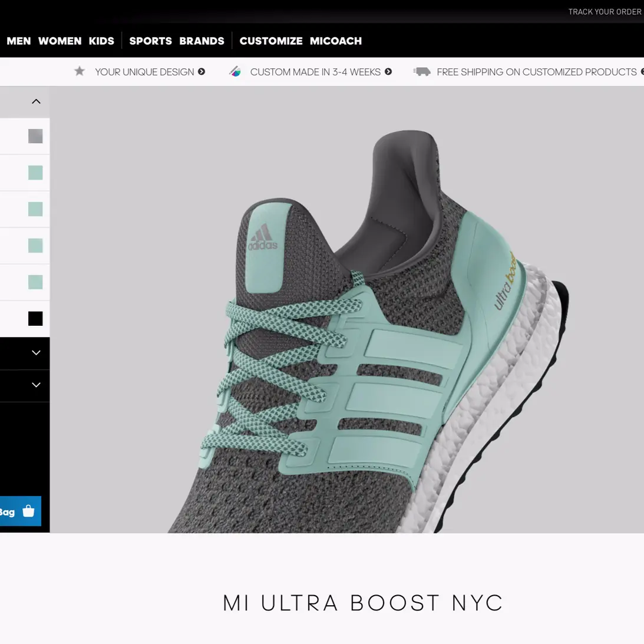Image resolution: width=644 pixels, height=644 pixels.
Task: Click the delivery truck shipping icon
Action: pyautogui.click(x=422, y=72)
